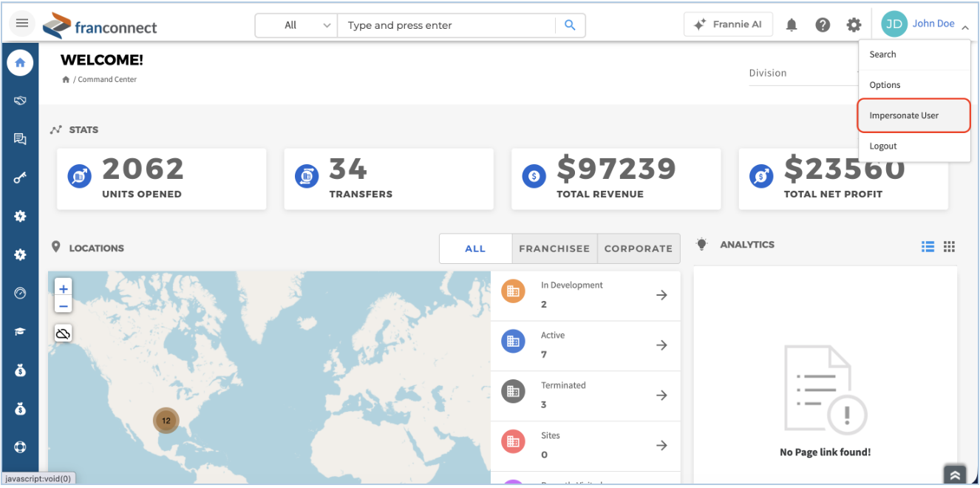980x488 pixels.
Task: Zoom out on the map
Action: [x=64, y=306]
